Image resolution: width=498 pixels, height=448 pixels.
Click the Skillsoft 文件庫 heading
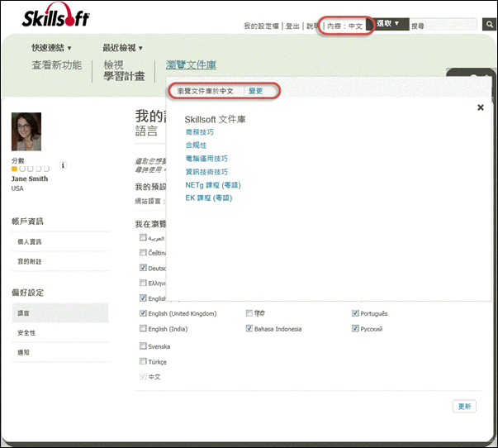[215, 120]
